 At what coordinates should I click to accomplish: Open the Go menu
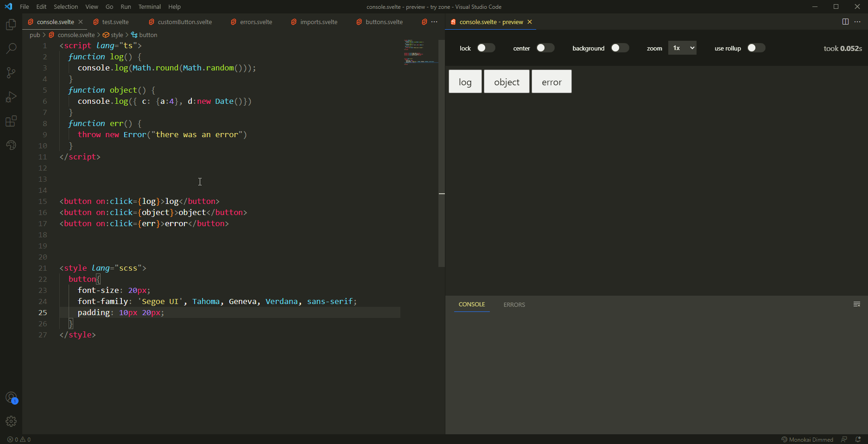click(x=109, y=6)
